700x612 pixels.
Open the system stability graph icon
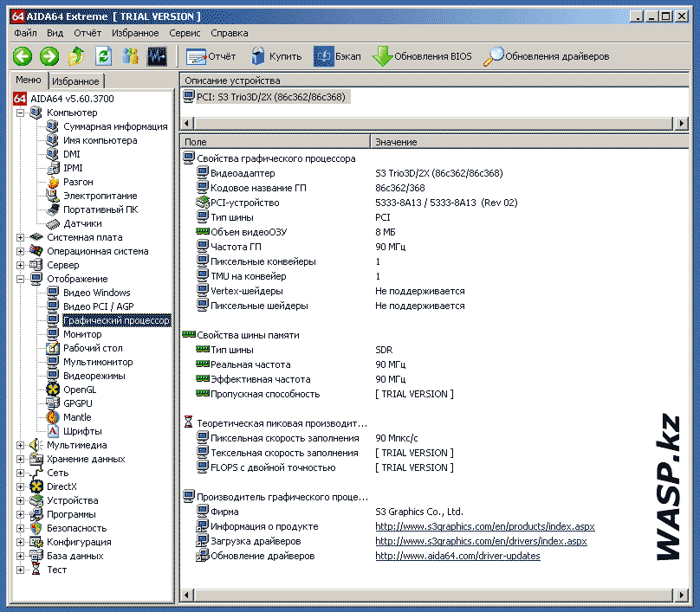click(x=157, y=56)
